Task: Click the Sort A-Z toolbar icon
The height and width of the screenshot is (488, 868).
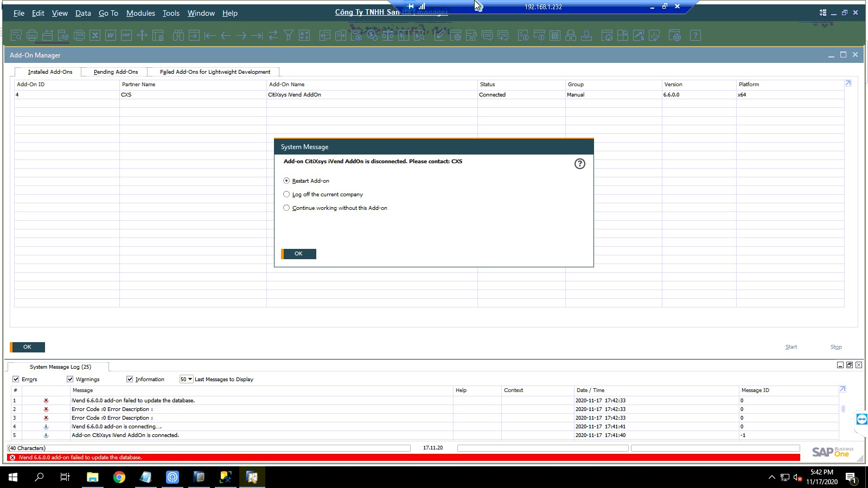Action: (x=304, y=36)
